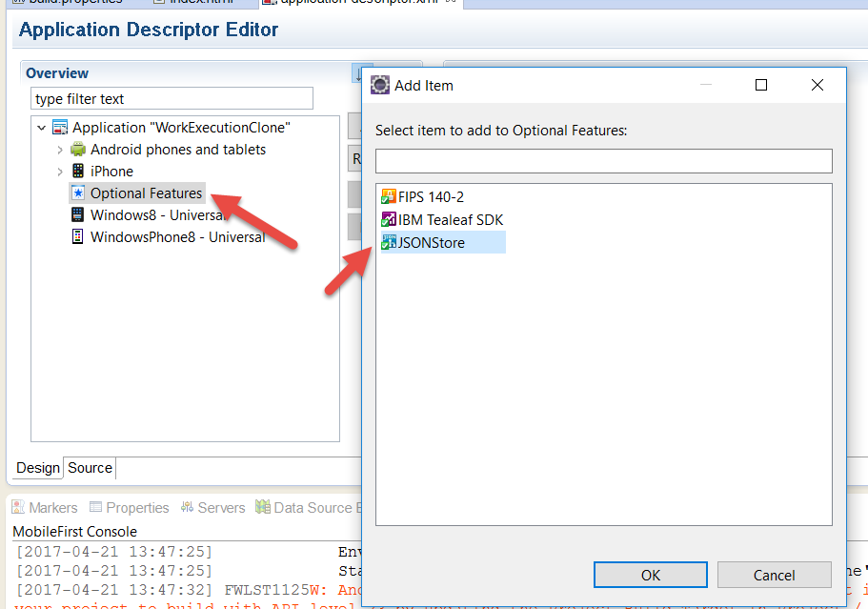Click the FIPS 140-2 item icon
The height and width of the screenshot is (609, 868).
click(x=388, y=196)
